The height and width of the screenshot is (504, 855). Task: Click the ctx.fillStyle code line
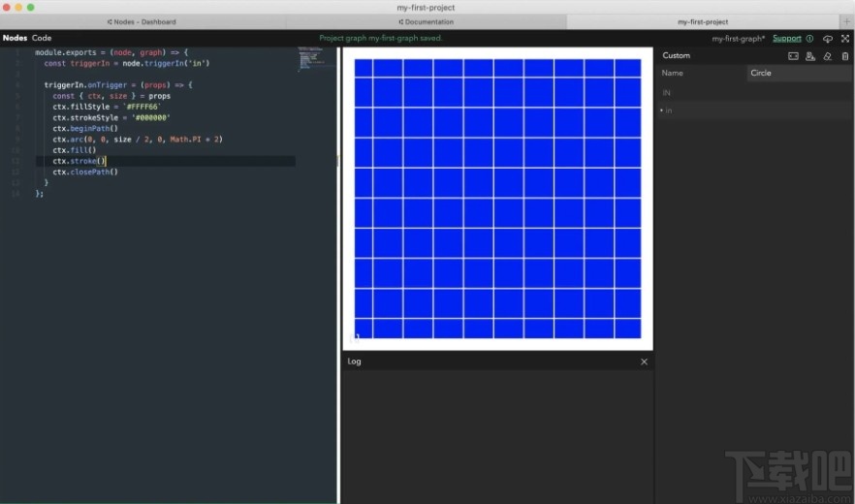pyautogui.click(x=107, y=107)
